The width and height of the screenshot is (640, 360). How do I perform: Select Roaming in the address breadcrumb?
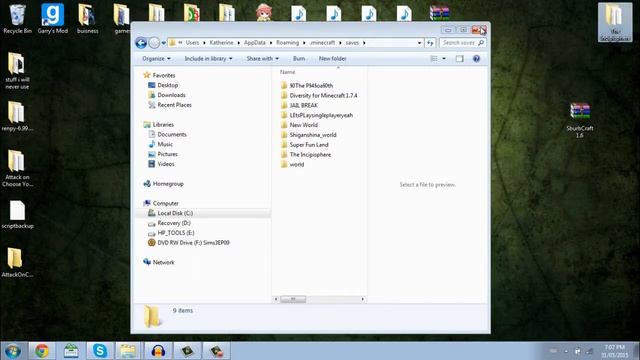[287, 42]
